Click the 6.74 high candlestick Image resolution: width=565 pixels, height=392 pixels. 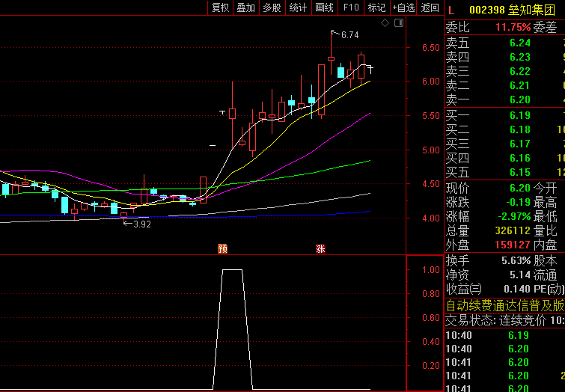point(332,58)
